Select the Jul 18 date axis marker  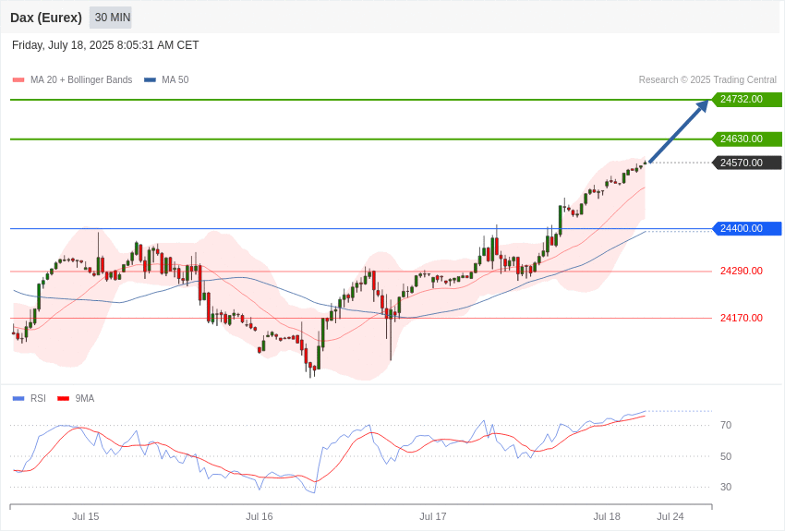607,516
